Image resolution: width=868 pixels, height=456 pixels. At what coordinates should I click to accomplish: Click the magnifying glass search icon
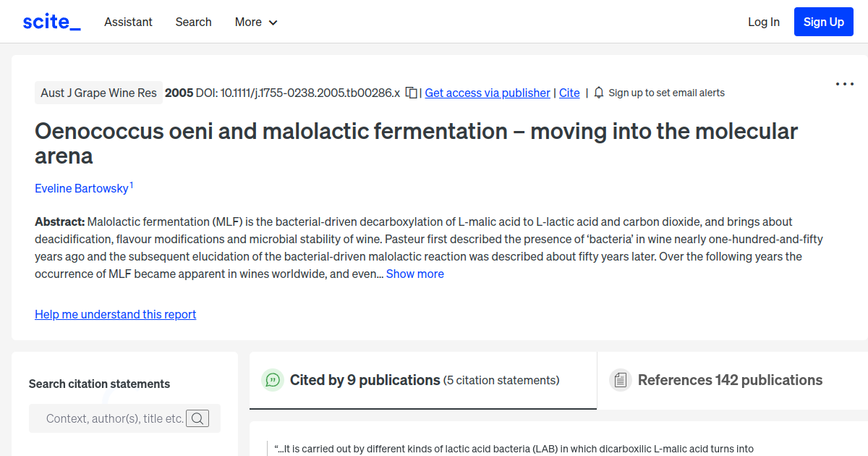click(197, 418)
